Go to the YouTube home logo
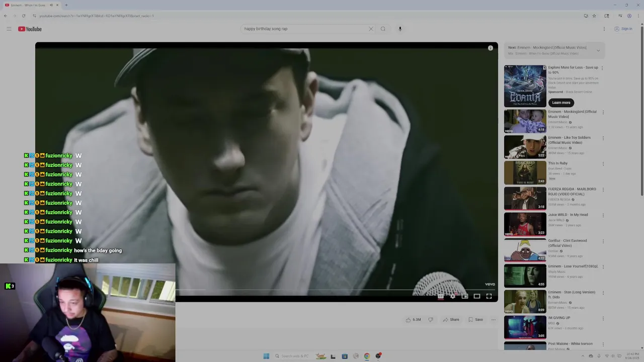 point(30,29)
